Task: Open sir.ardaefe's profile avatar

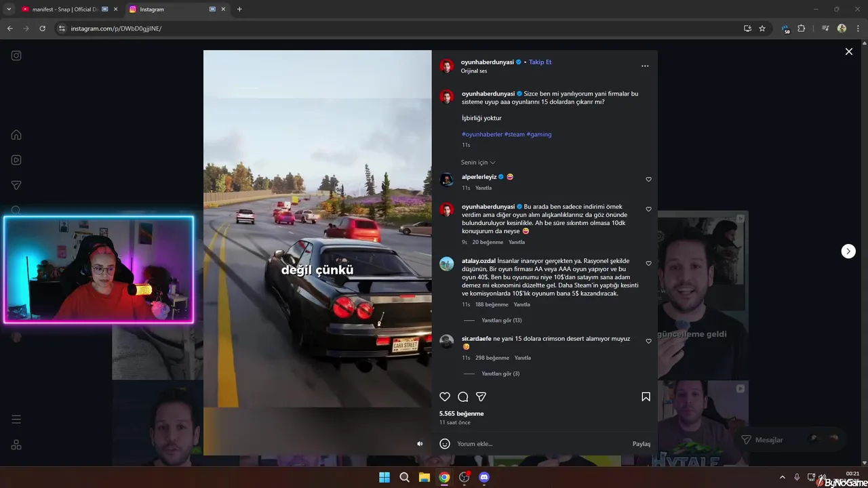Action: (446, 341)
